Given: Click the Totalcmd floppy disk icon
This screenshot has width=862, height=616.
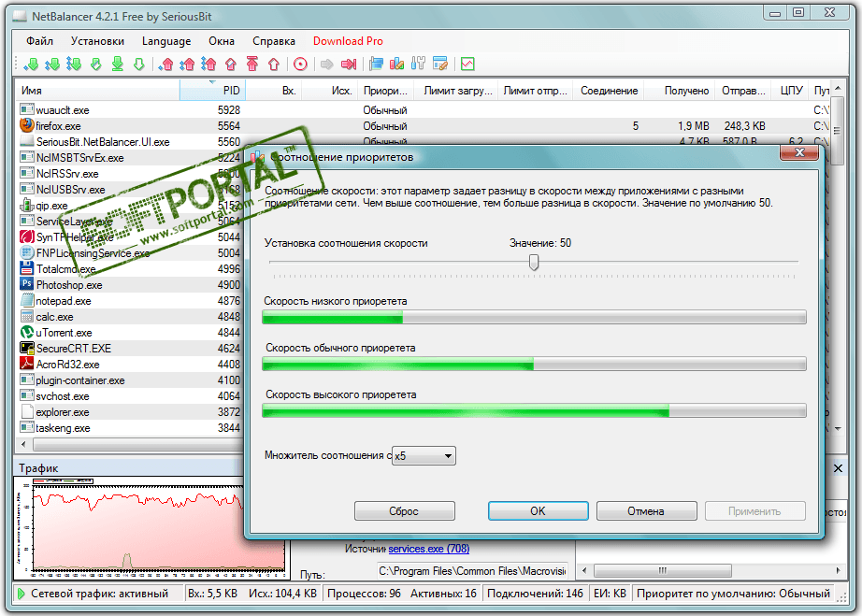Looking at the screenshot, I should tap(26, 268).
